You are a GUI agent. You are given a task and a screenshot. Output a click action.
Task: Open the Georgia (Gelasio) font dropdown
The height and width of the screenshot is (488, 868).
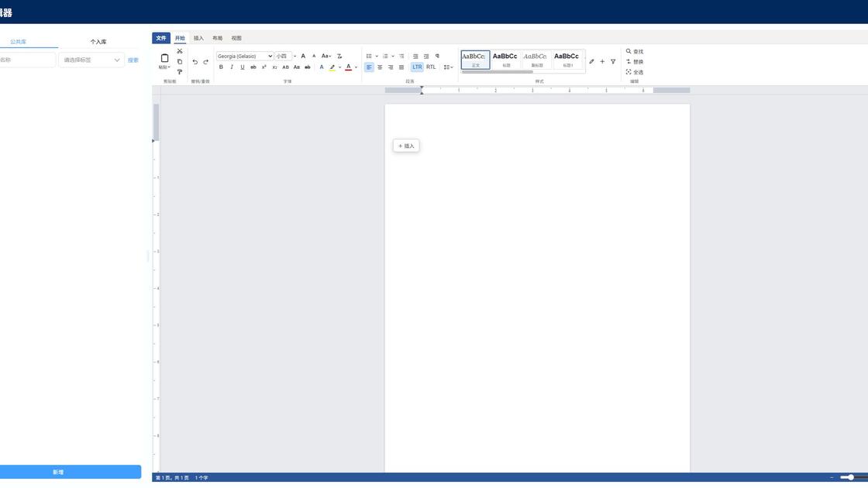point(244,56)
